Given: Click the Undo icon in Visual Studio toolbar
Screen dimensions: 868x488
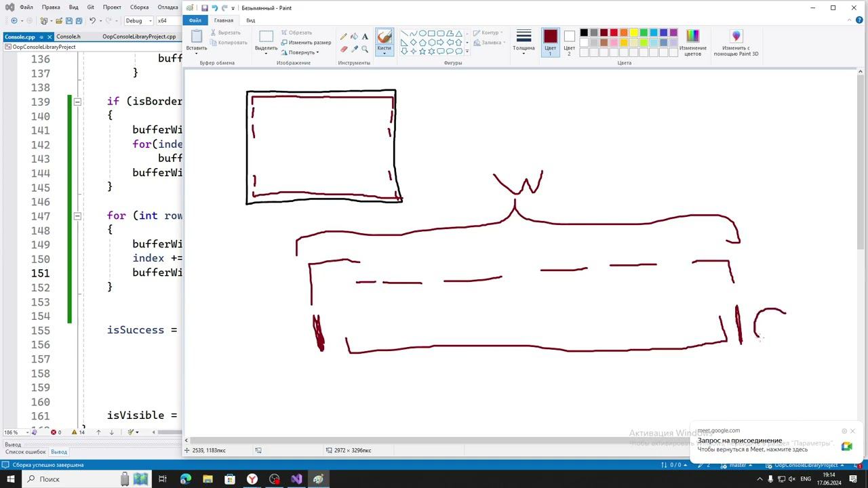Looking at the screenshot, I should click(x=93, y=21).
